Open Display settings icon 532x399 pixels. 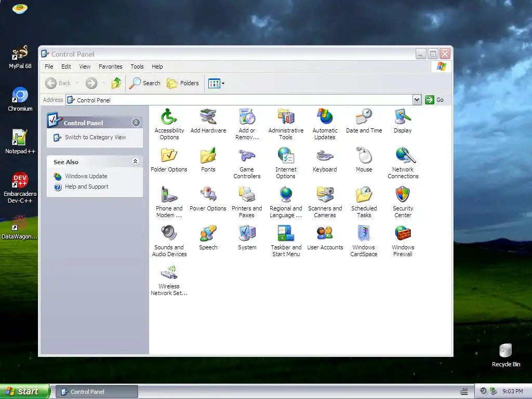click(403, 121)
